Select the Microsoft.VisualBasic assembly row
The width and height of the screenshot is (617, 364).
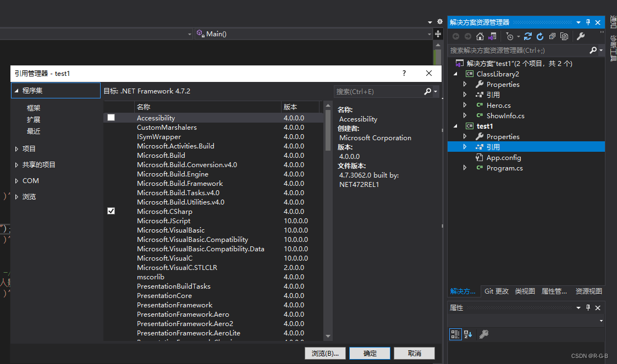point(213,230)
